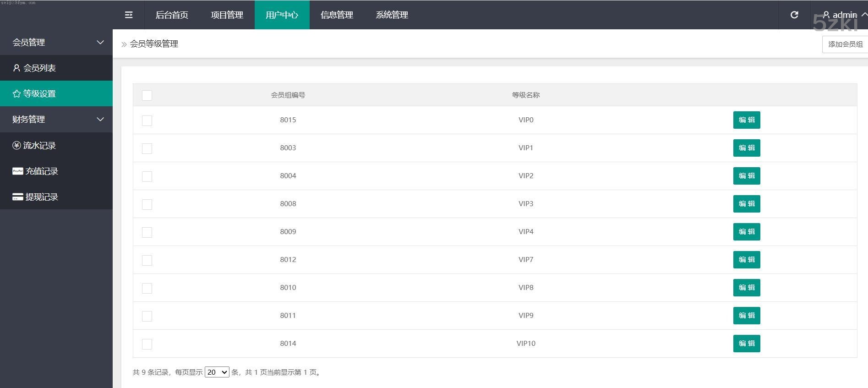Switch to the 项目管理 tab
Viewport: 868px width, 388px height.
tap(227, 15)
